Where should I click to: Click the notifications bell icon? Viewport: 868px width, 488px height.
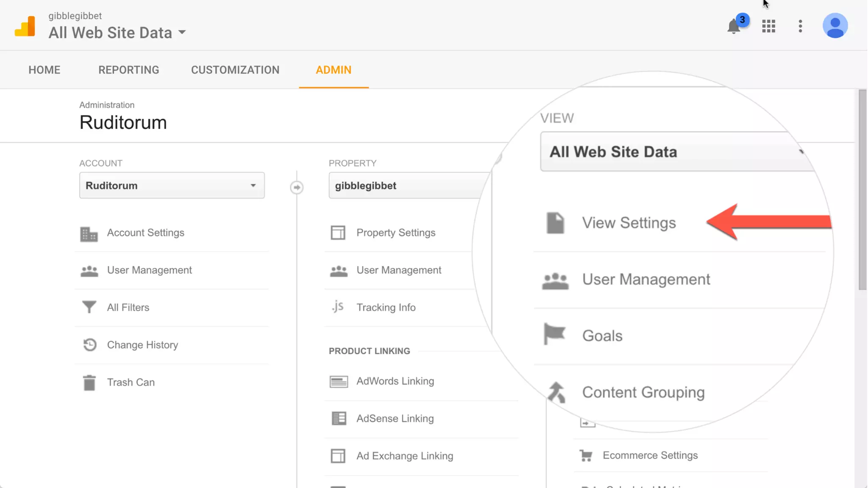pyautogui.click(x=734, y=27)
